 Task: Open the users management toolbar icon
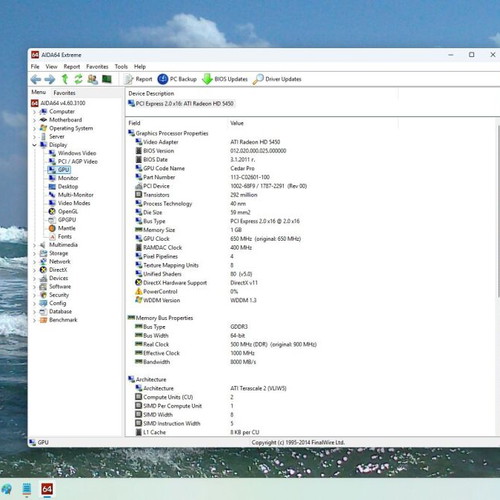click(x=92, y=79)
